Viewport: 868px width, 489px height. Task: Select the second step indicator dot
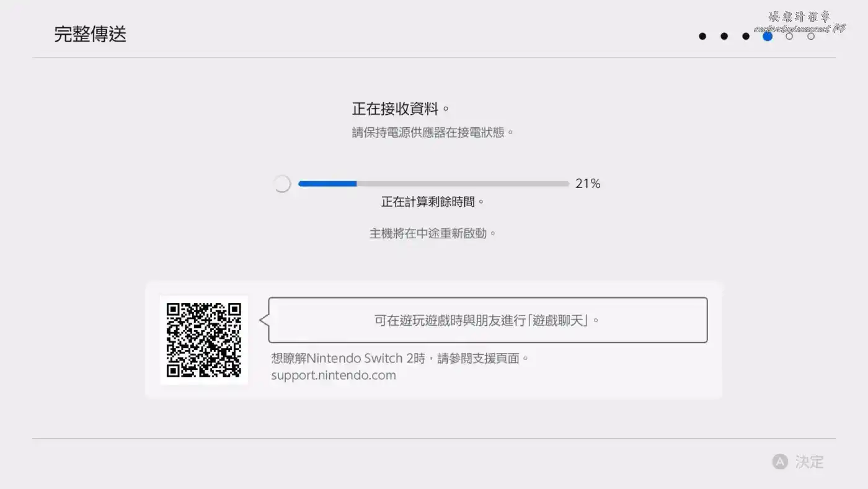(x=724, y=36)
